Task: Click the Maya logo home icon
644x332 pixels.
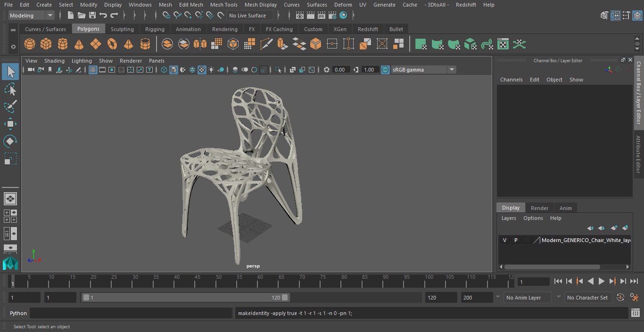Action: [x=10, y=263]
